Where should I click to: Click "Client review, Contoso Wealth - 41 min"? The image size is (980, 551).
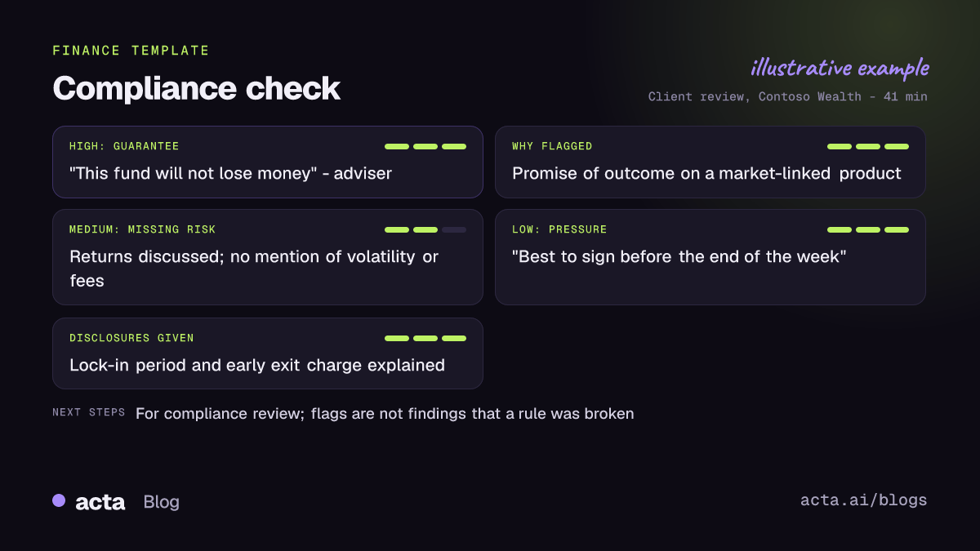[x=788, y=96]
